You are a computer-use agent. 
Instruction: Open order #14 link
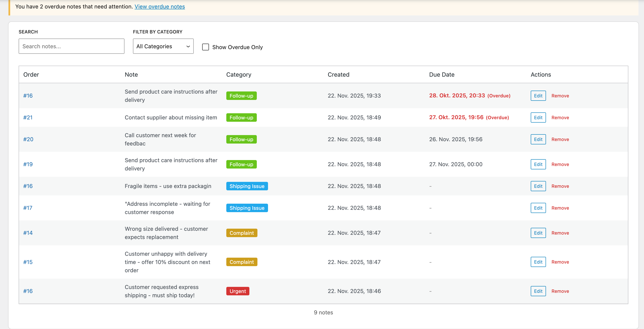(x=28, y=233)
